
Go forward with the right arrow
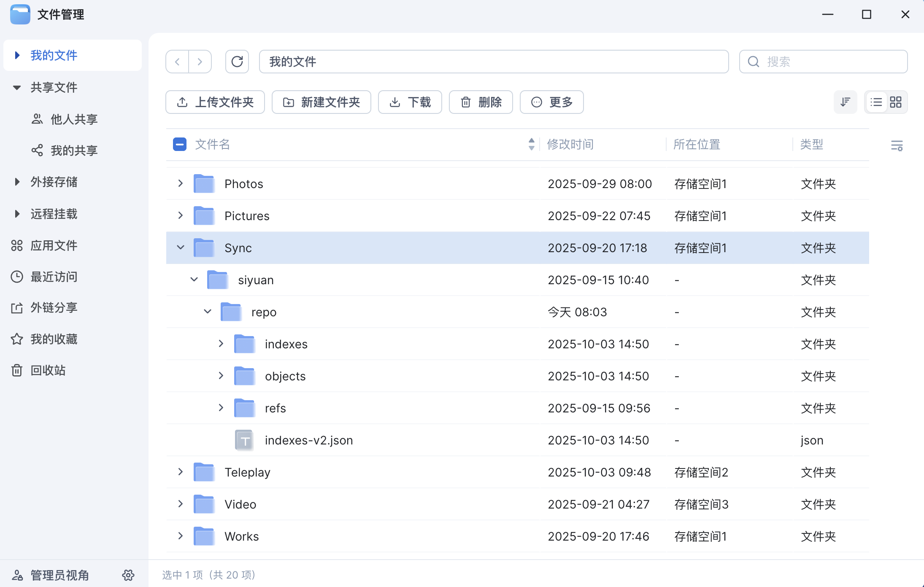200,62
